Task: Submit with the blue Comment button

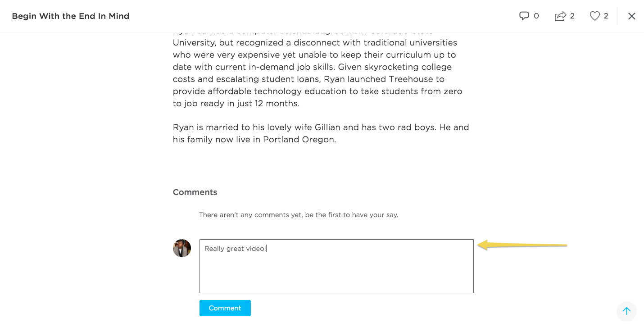Action: [225, 308]
